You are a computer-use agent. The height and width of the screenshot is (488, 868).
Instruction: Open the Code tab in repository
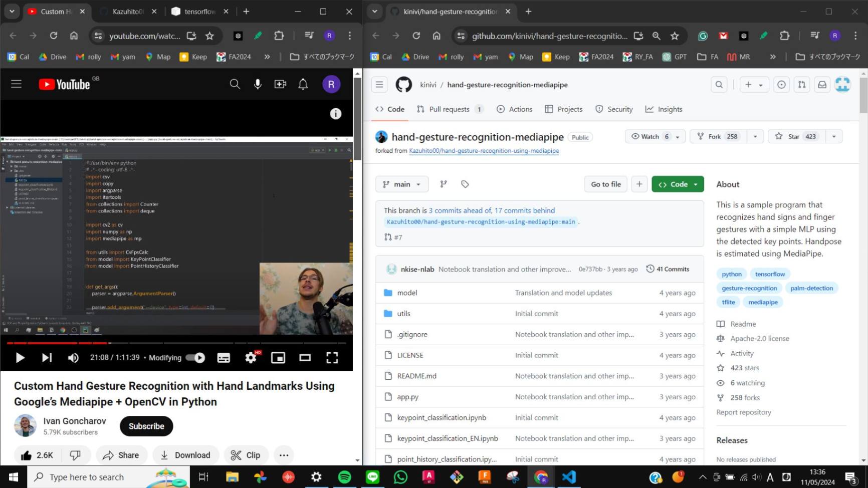390,109
